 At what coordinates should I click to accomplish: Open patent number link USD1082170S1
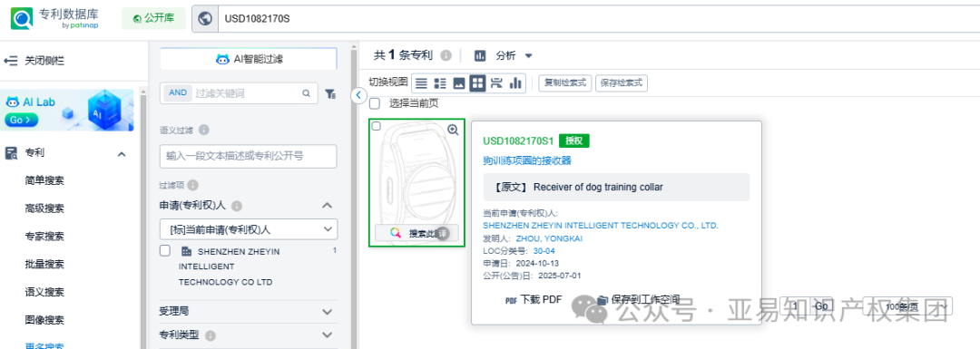click(x=518, y=141)
